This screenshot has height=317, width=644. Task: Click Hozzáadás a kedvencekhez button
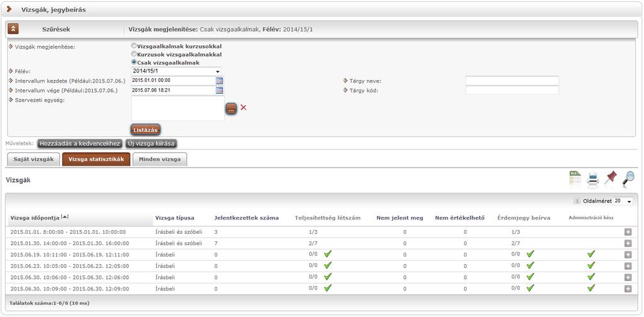[80, 144]
